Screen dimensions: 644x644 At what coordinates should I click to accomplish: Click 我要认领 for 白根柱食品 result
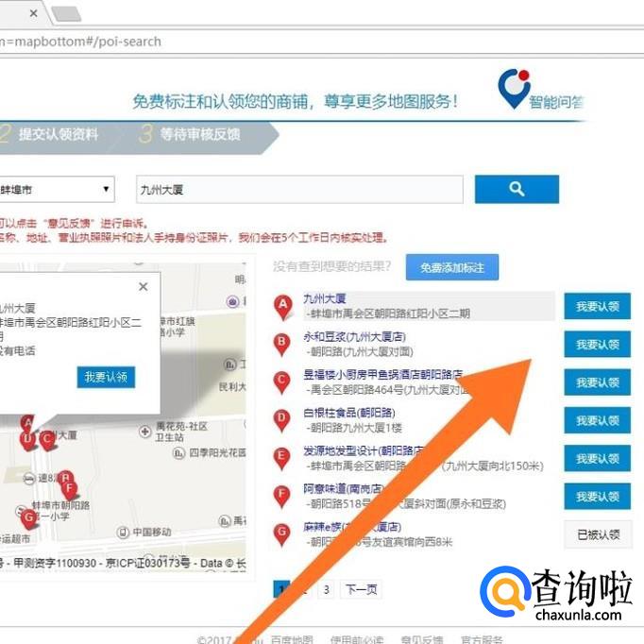pos(597,420)
